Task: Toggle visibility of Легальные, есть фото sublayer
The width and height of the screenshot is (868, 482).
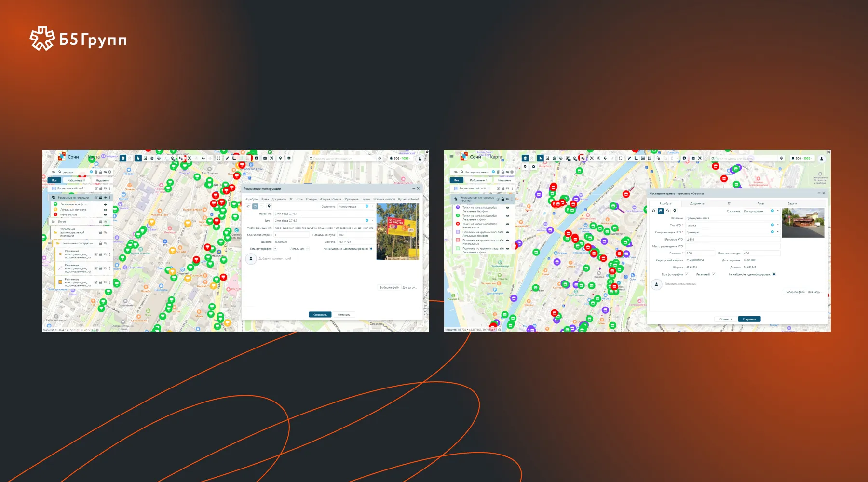Action: 105,204
